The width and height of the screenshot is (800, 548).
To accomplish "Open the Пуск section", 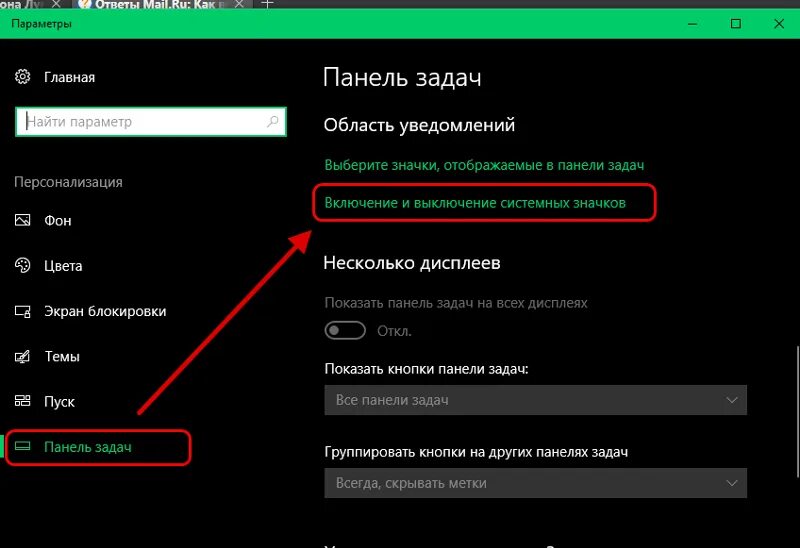I will click(59, 402).
